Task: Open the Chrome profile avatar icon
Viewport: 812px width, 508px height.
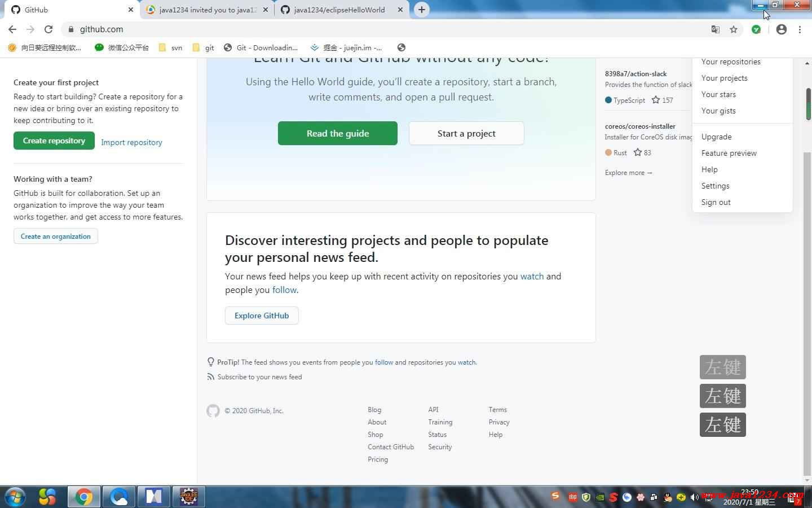Action: tap(781, 29)
